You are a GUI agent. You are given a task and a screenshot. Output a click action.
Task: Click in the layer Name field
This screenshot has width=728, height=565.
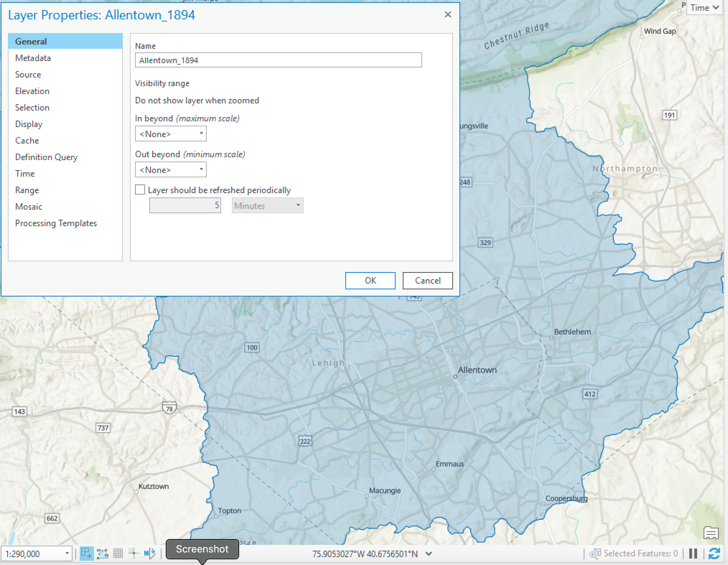click(x=278, y=60)
